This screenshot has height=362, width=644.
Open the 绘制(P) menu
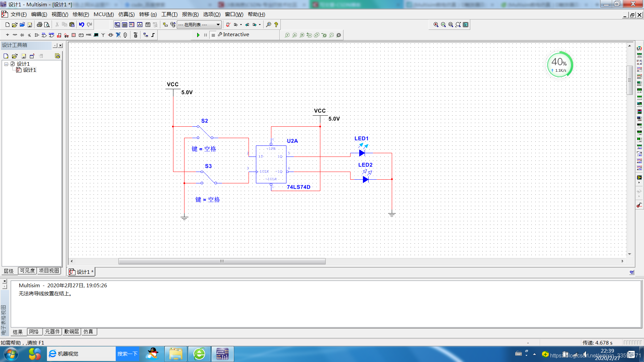coord(81,14)
